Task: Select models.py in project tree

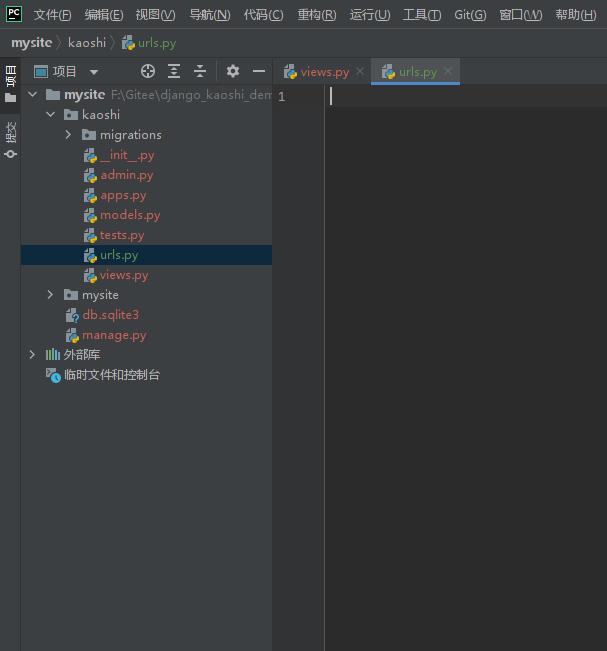Action: point(147,215)
